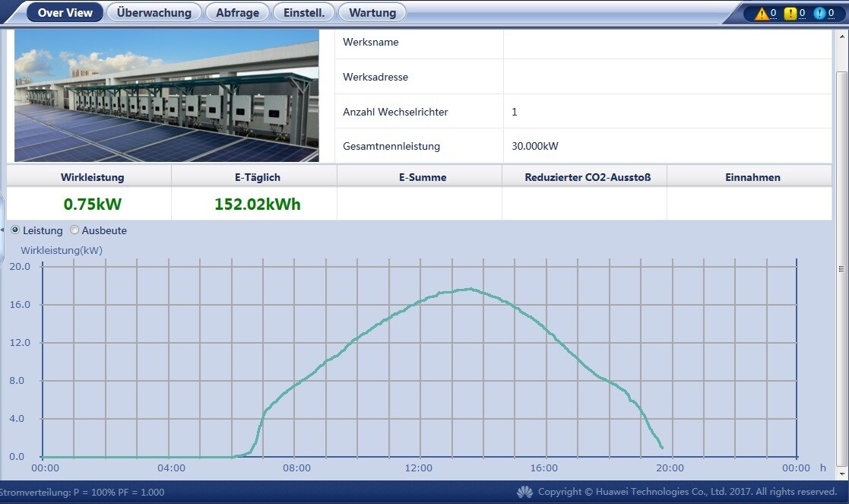Screen dimensions: 849x504
Task: Click the power curve peak on chart
Action: coord(470,289)
